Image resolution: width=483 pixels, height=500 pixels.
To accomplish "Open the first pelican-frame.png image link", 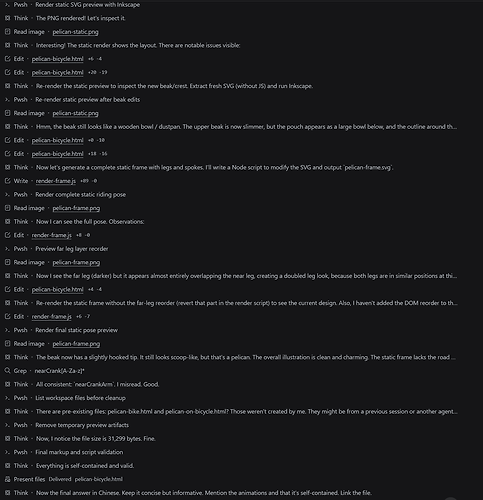I will tap(76, 208).
